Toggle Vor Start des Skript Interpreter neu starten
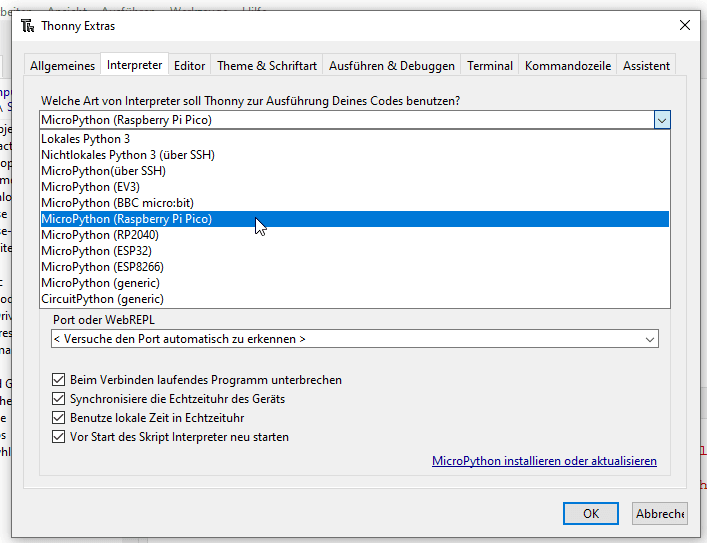707x543 pixels. [58, 437]
